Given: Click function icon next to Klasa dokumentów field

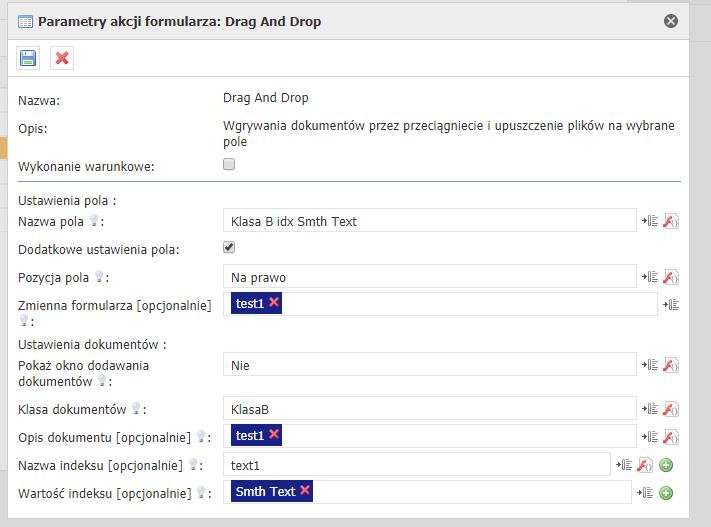Looking at the screenshot, I should [x=672, y=409].
